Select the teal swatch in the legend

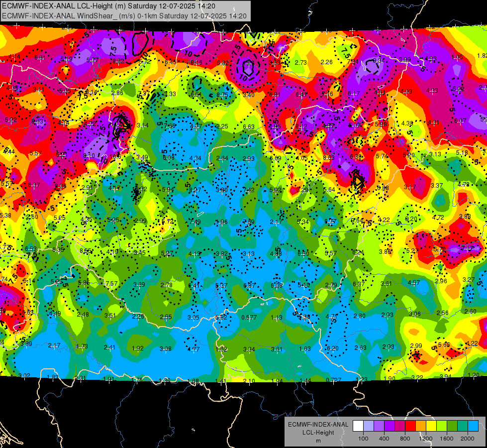[463, 426]
